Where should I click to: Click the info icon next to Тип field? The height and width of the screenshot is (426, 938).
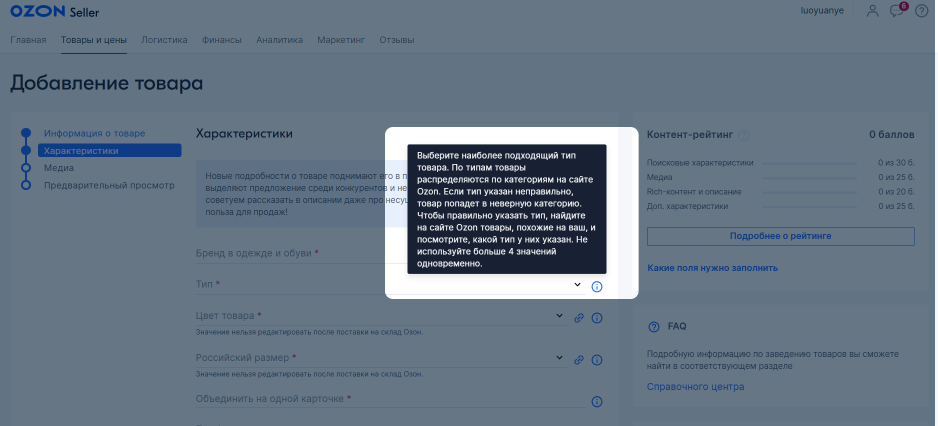[596, 287]
